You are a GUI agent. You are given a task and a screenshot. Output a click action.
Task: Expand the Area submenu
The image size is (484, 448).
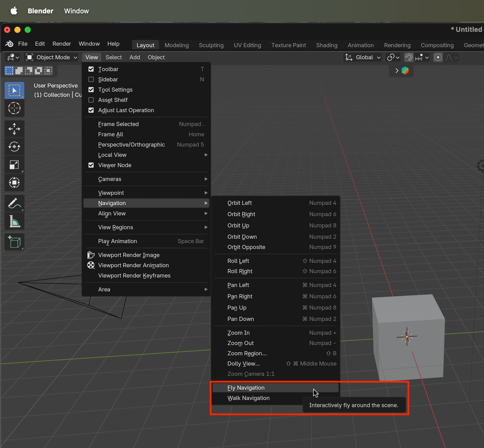pos(146,289)
